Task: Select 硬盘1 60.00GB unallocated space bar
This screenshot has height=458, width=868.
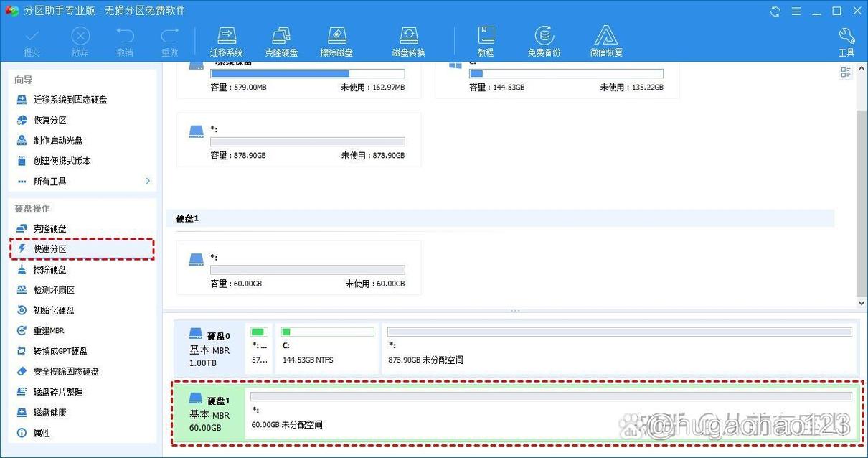Action: coord(550,413)
